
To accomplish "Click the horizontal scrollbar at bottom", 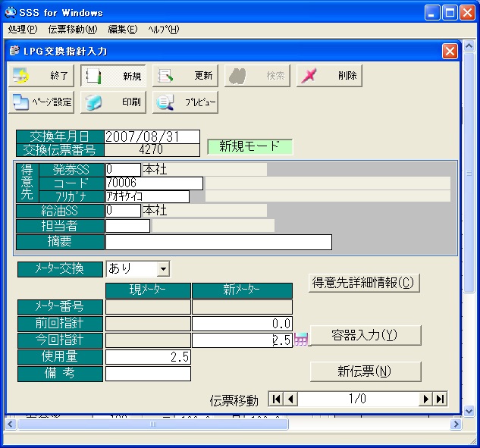I will [227, 425].
